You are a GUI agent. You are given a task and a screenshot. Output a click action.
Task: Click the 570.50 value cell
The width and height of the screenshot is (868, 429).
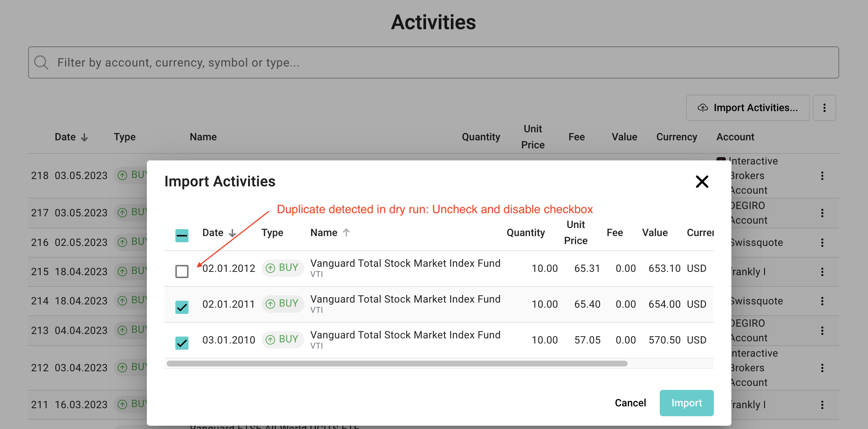(664, 340)
